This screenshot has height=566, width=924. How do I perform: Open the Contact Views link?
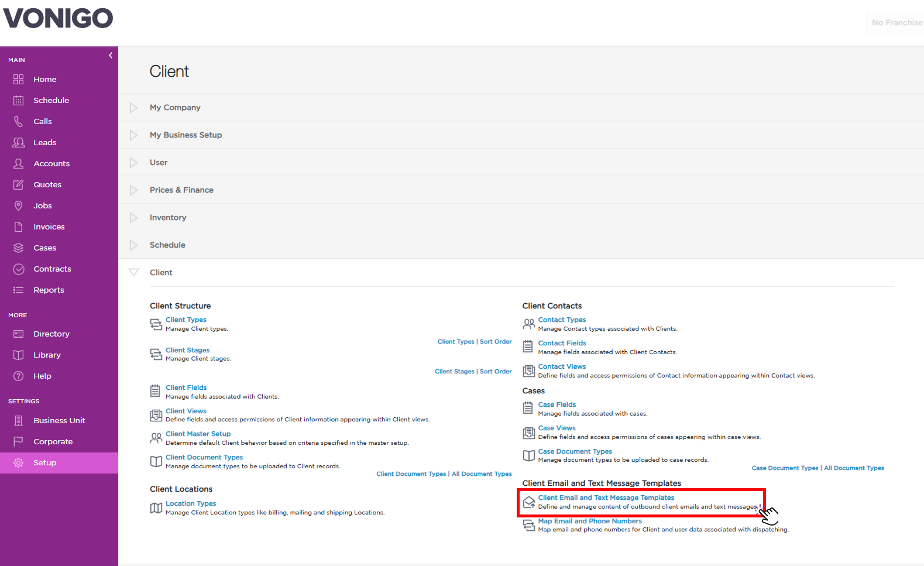[562, 366]
